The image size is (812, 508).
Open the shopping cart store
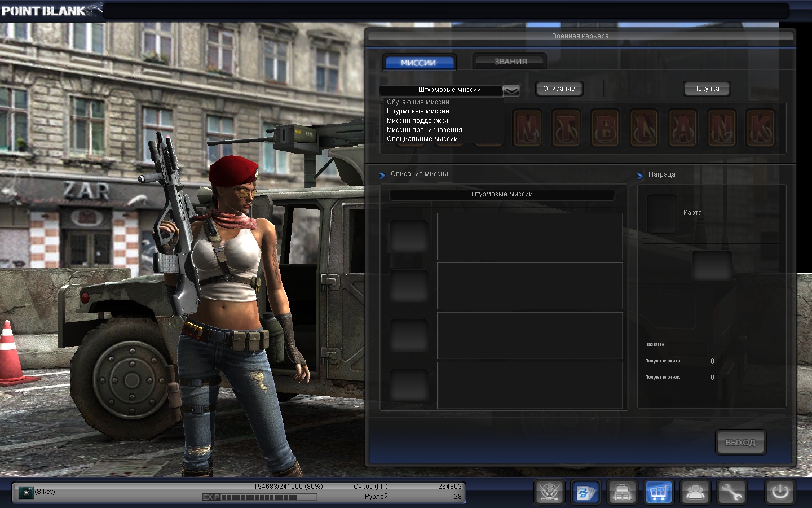point(659,492)
